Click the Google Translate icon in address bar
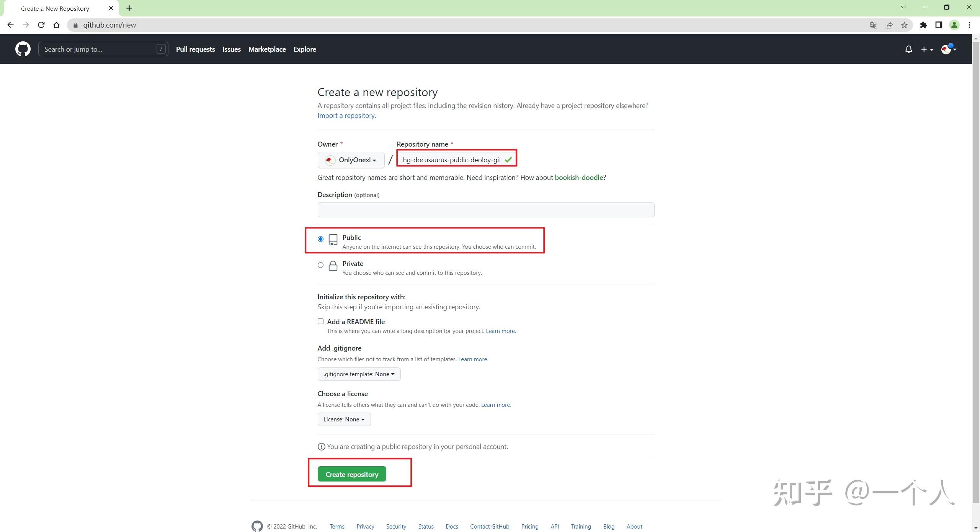Image resolution: width=980 pixels, height=532 pixels. tap(874, 25)
